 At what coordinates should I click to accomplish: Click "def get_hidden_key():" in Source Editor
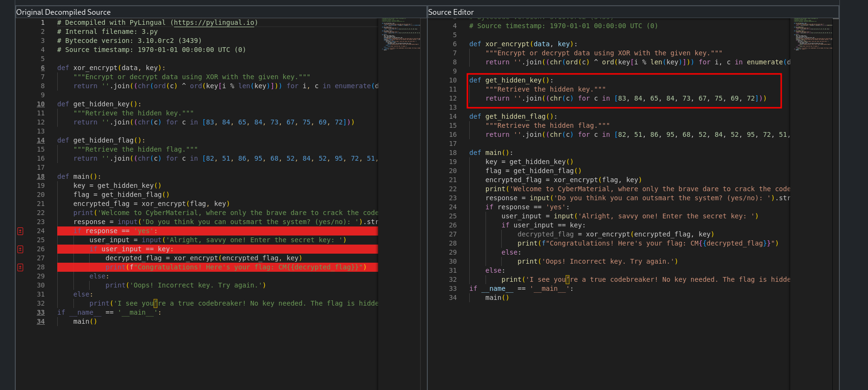pyautogui.click(x=511, y=80)
